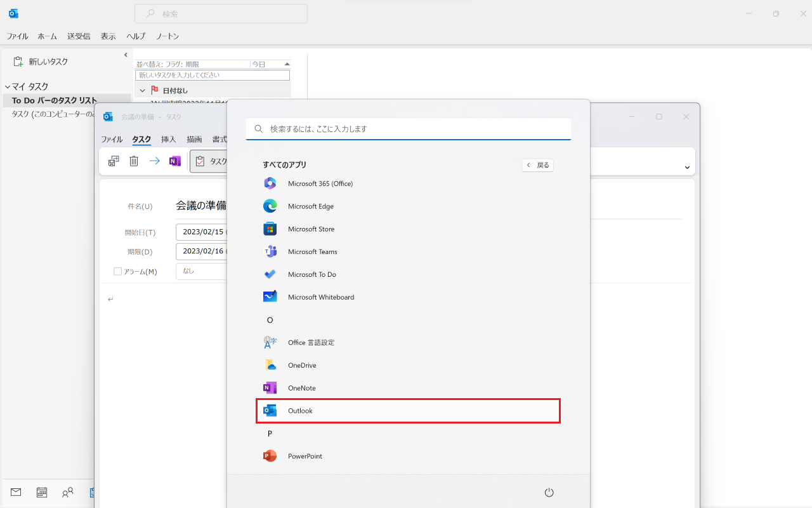Viewport: 812px width, 508px height.
Task: Delete the task with trash icon
Action: click(134, 161)
